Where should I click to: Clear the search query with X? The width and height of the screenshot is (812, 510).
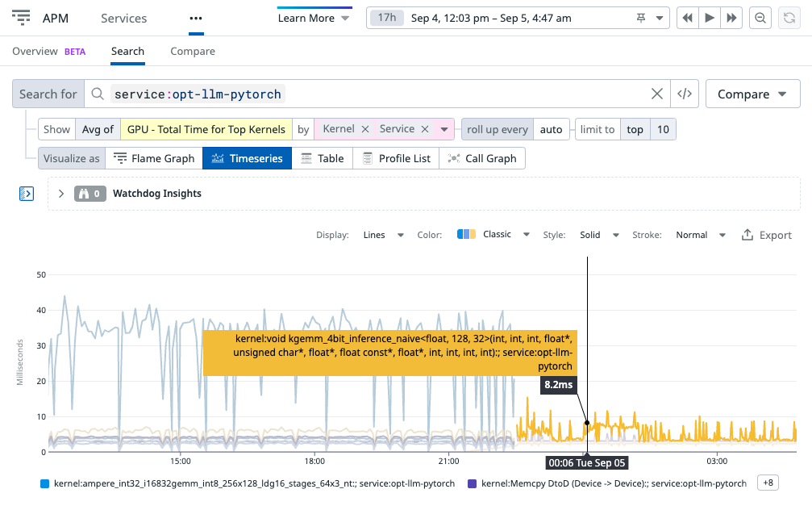pos(656,94)
